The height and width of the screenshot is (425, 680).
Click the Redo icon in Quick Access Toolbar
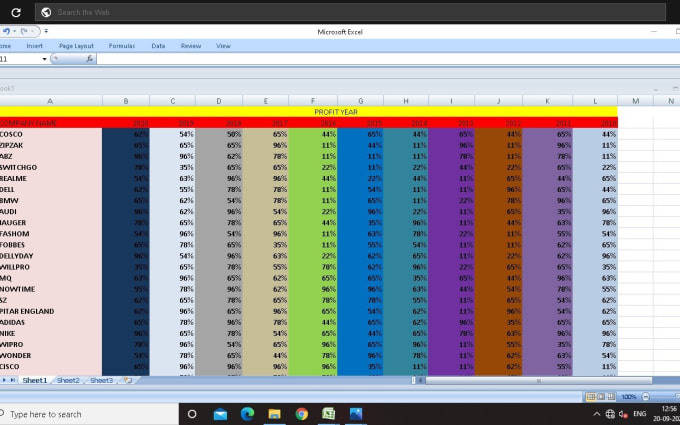(x=24, y=31)
